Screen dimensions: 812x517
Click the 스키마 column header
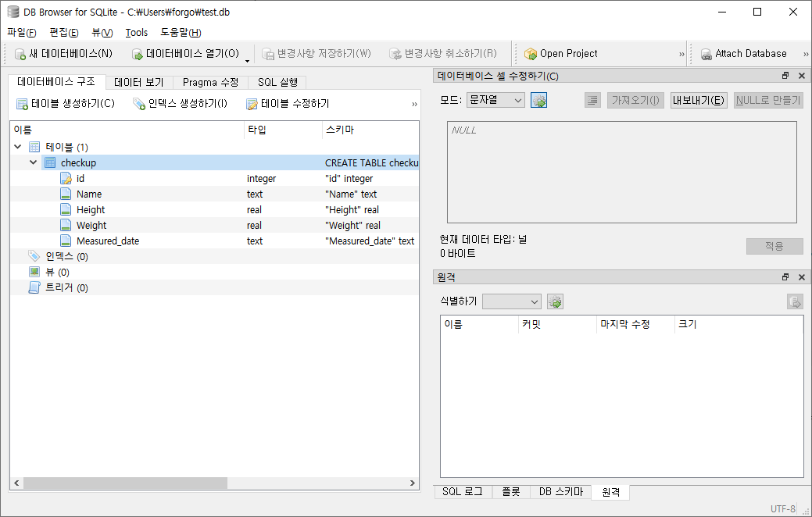click(x=370, y=130)
